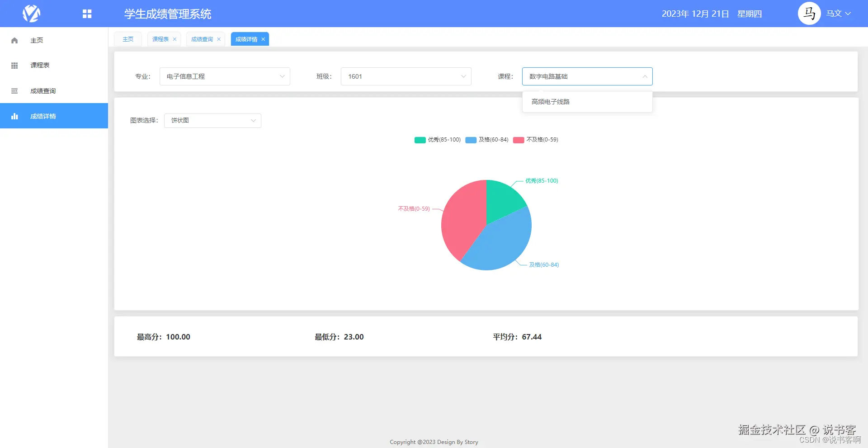Switch to the 成绩查询 tab
The width and height of the screenshot is (868, 448).
(x=202, y=39)
